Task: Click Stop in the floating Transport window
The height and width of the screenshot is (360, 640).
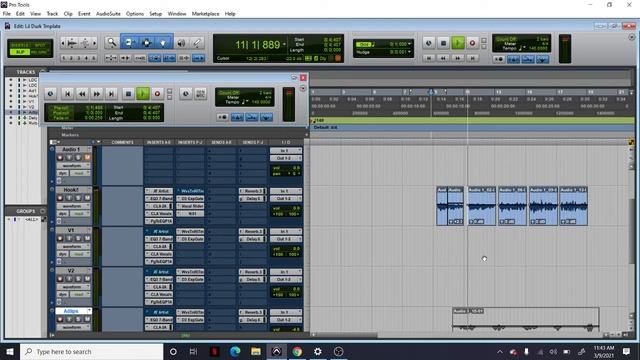Action: (x=128, y=94)
